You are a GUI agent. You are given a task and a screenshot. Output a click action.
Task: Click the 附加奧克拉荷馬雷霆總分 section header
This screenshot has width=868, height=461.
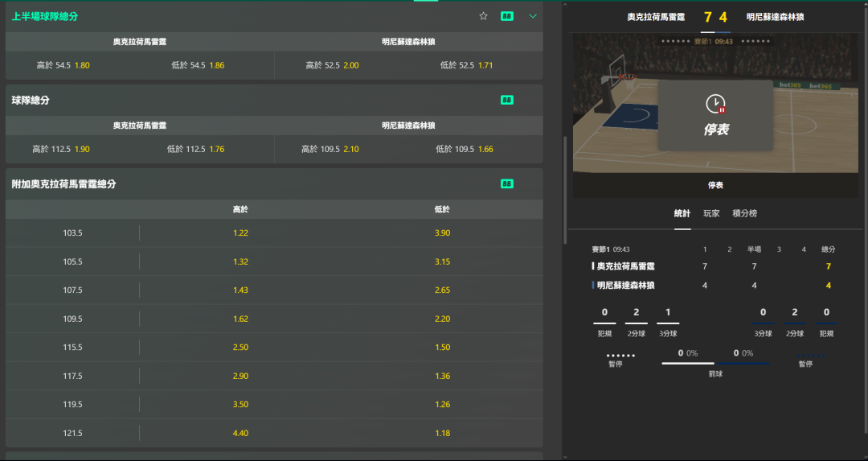(x=274, y=184)
